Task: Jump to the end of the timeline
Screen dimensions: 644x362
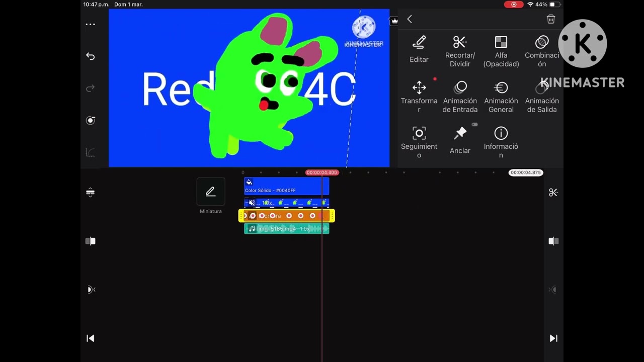Action: 553,338
